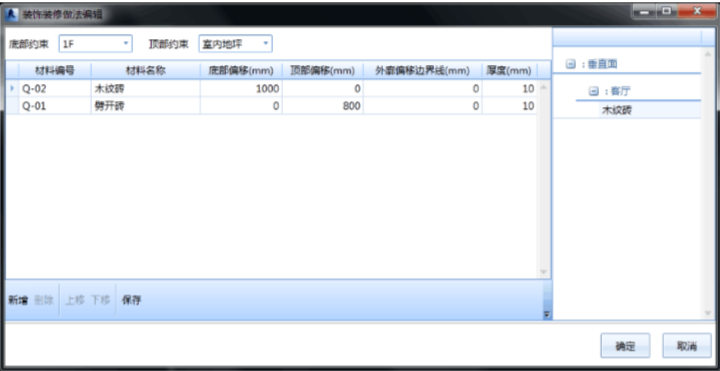Click the 材料名称 column header

click(x=146, y=70)
